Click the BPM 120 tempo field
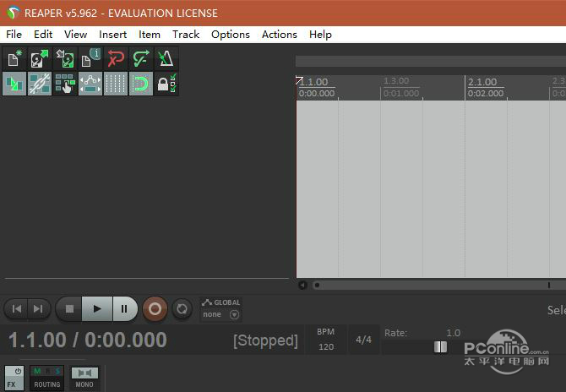 tap(325, 340)
